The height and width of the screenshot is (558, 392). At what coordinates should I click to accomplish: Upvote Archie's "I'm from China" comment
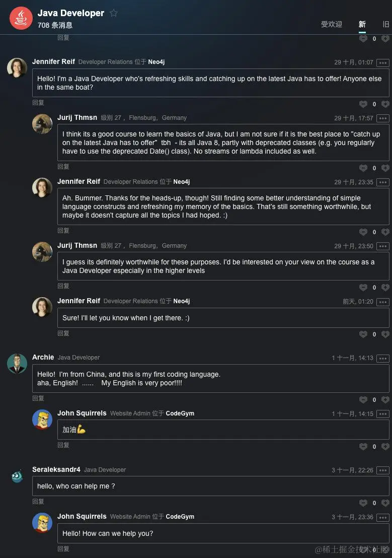[x=363, y=400]
